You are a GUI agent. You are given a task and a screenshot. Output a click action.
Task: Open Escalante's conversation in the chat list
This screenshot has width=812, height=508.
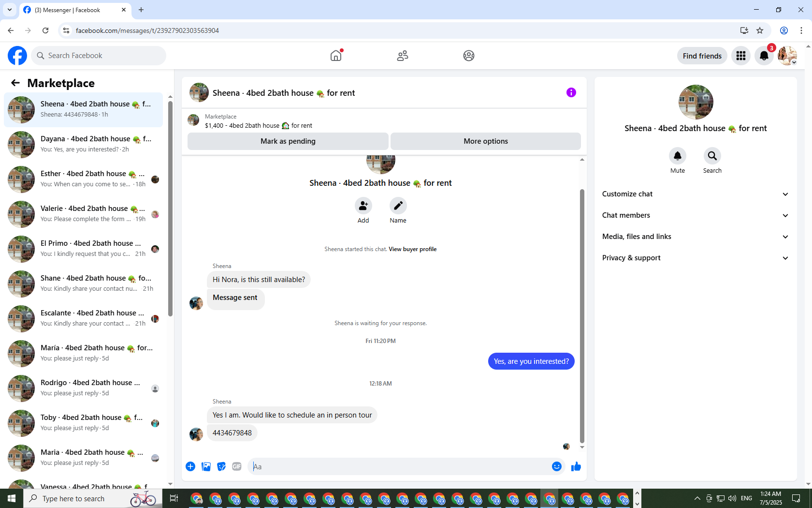pos(84,319)
